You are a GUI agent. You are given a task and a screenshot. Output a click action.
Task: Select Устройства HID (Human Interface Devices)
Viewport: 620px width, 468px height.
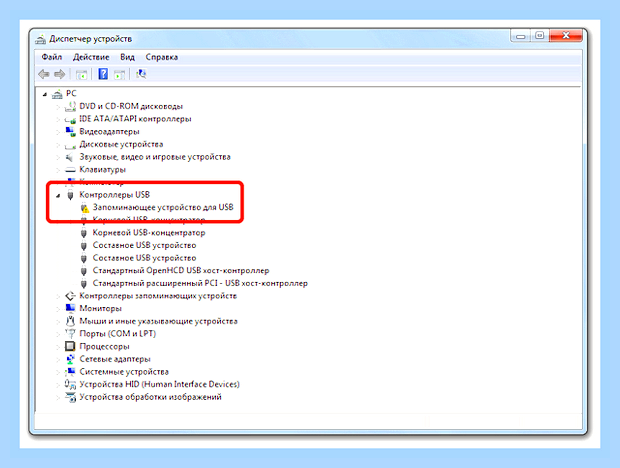159,384
